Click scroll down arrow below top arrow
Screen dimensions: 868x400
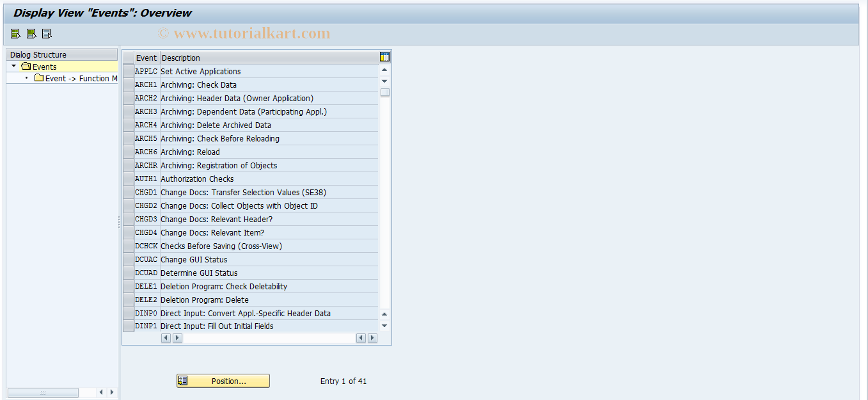click(x=384, y=81)
